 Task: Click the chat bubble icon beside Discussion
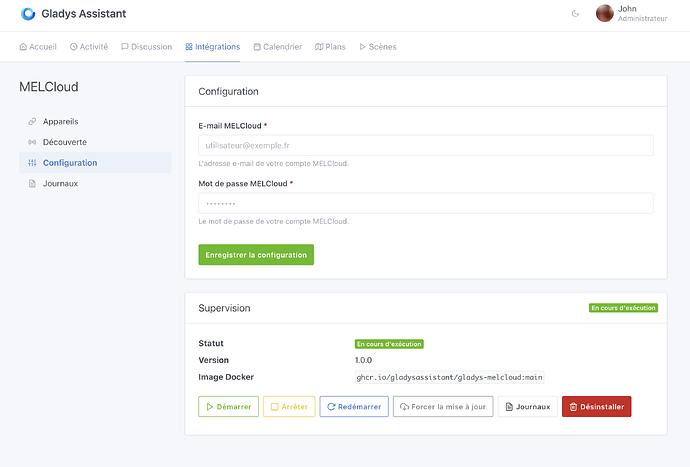[x=125, y=47]
